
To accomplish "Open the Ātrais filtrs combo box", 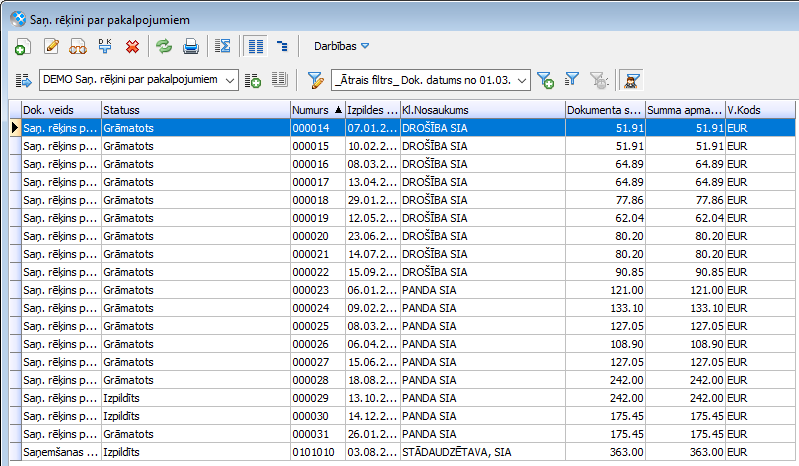I will [431, 80].
